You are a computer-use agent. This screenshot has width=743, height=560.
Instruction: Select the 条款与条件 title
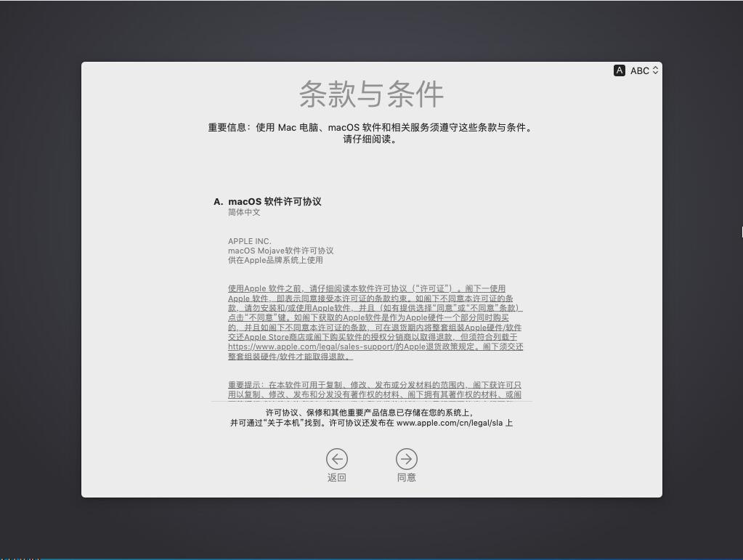(x=371, y=95)
